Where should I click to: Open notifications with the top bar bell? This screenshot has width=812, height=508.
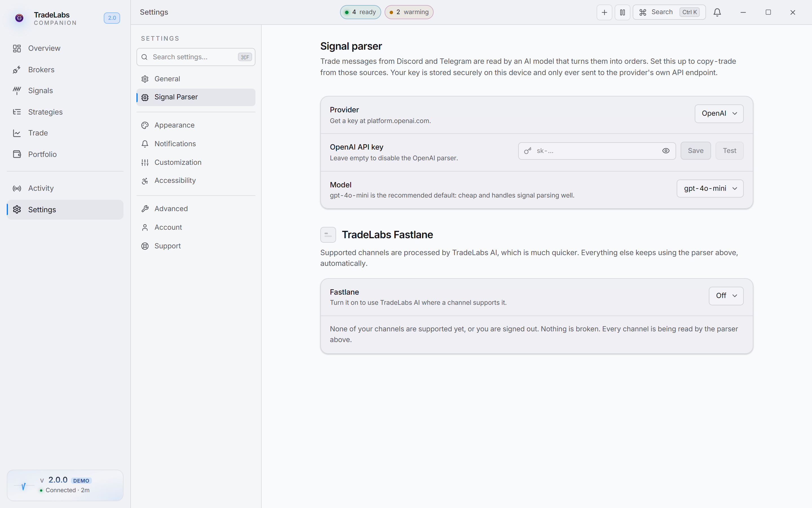tap(717, 12)
